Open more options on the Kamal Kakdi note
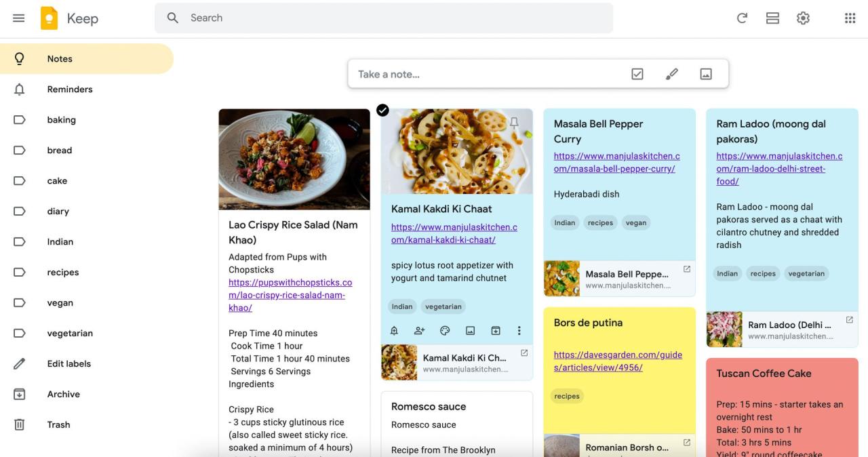The image size is (868, 457). [x=519, y=330]
